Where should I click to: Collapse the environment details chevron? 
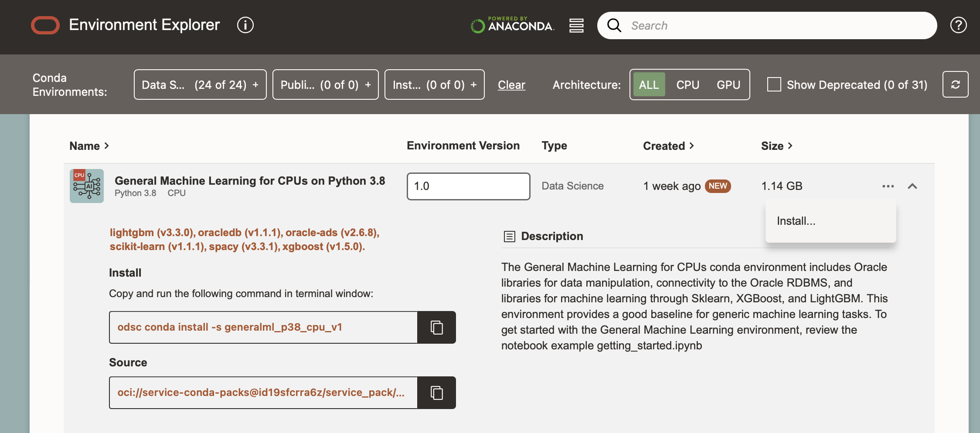tap(912, 186)
